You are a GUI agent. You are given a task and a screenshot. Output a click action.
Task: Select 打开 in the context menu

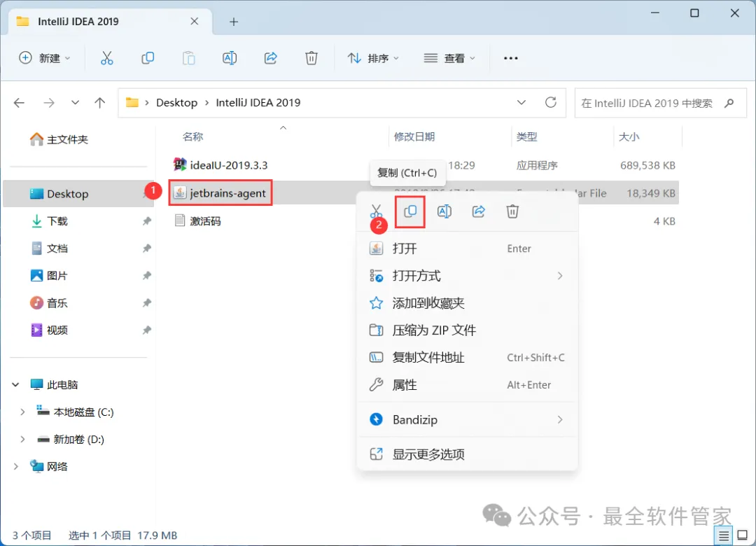click(x=467, y=249)
